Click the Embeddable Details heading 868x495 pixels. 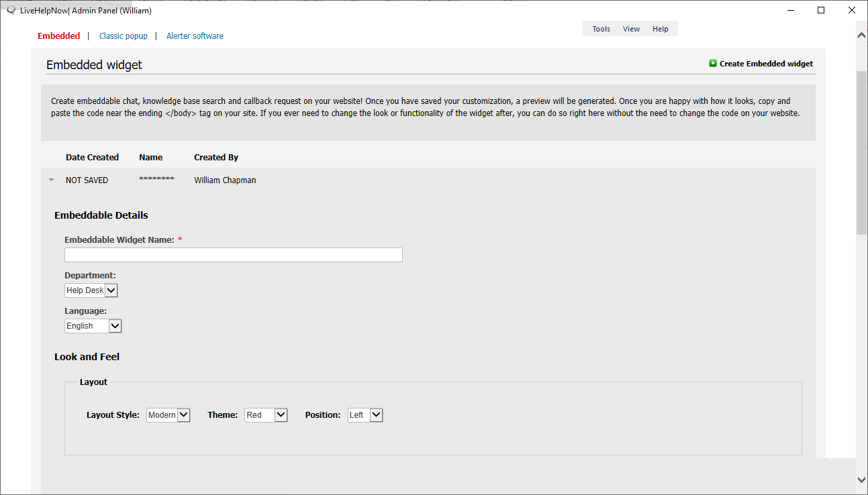tap(101, 215)
